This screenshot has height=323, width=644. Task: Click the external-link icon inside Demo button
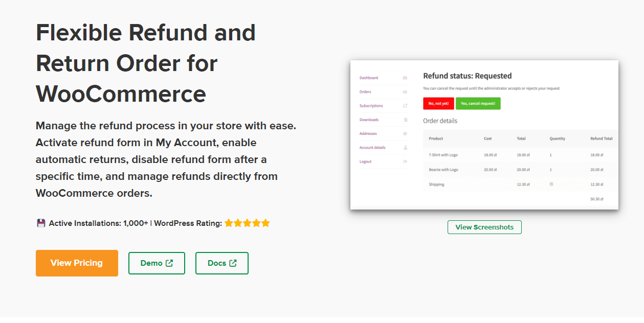[169, 263]
